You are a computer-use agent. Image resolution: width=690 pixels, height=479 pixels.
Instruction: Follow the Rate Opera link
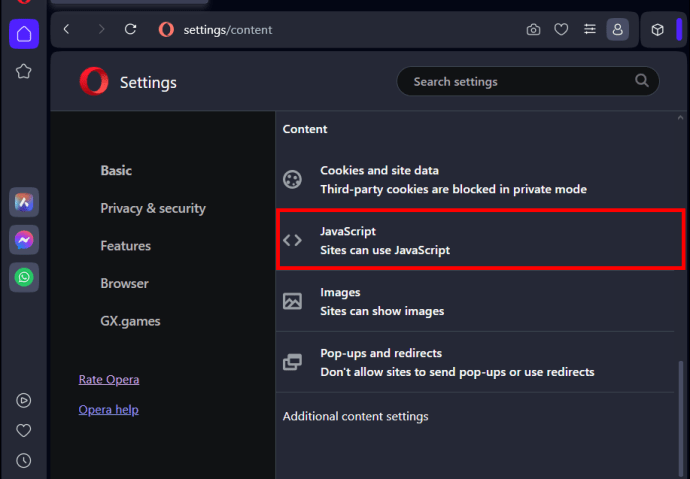109,379
